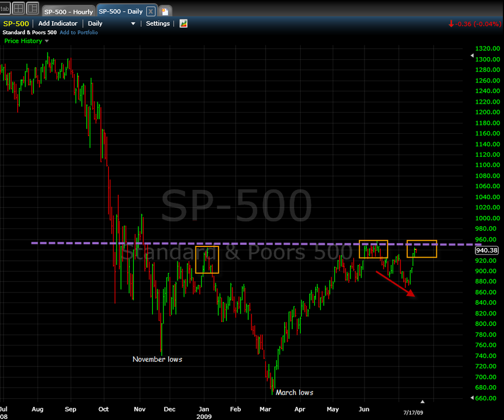The width and height of the screenshot is (504, 420).
Task: Close the SP-500 Daily tab
Action: point(151,12)
